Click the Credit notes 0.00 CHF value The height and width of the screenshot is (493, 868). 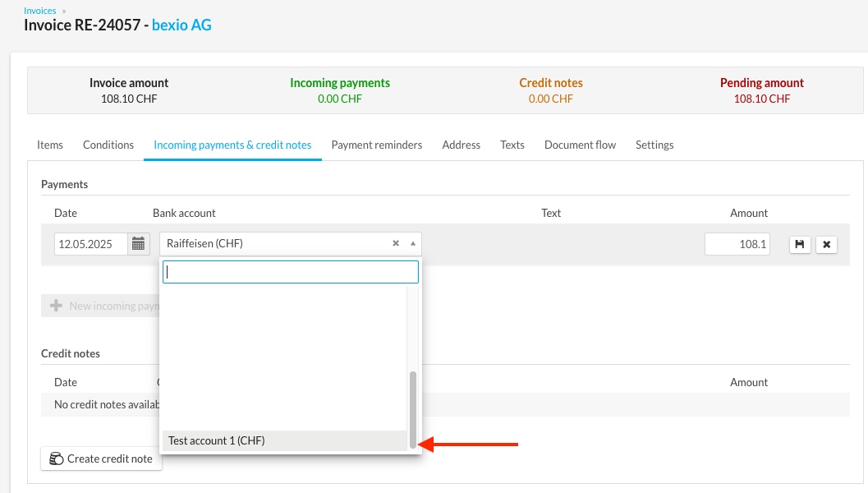(x=551, y=99)
